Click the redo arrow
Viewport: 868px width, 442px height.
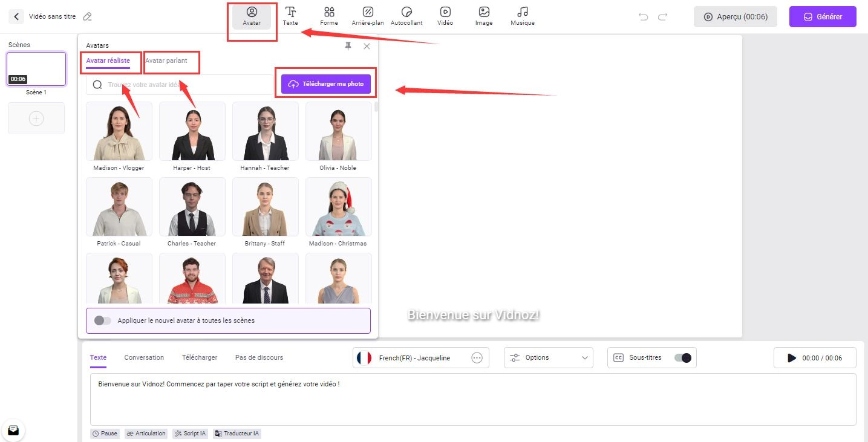click(x=663, y=17)
